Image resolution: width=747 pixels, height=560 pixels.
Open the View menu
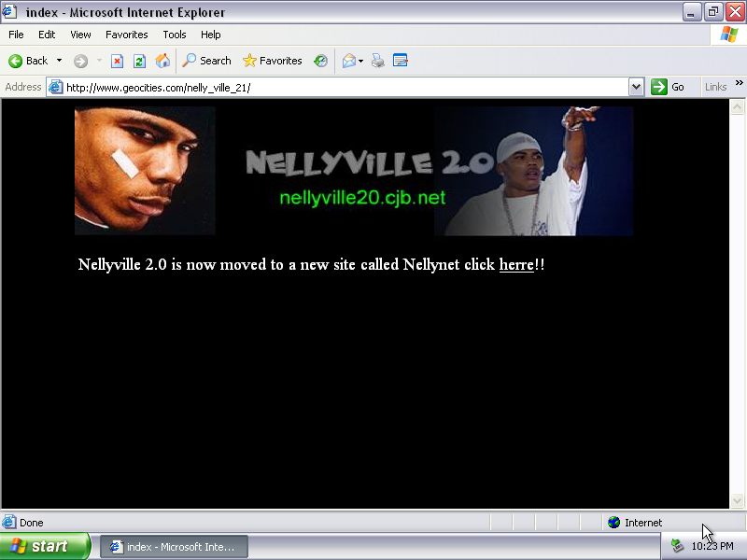80,35
